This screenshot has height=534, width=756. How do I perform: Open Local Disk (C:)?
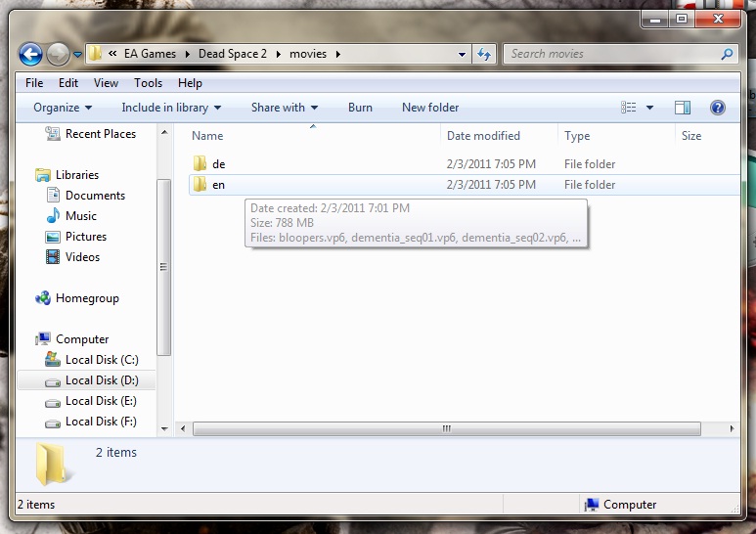pos(102,360)
